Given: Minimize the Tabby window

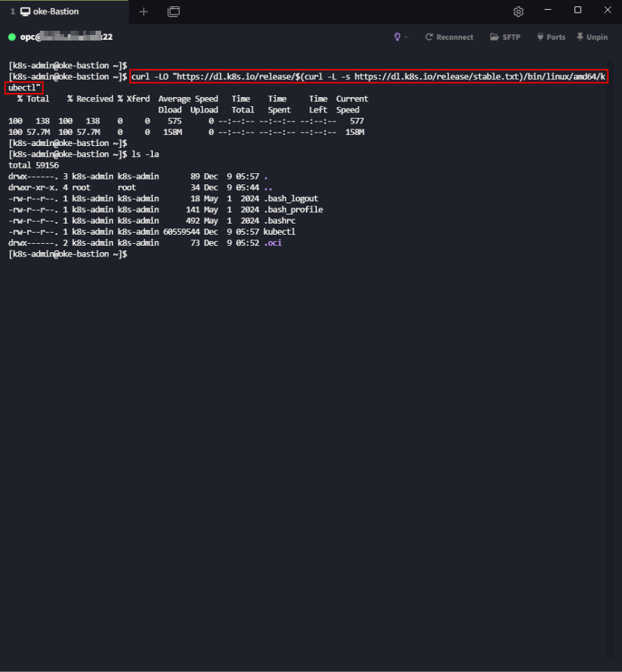Looking at the screenshot, I should coord(547,10).
